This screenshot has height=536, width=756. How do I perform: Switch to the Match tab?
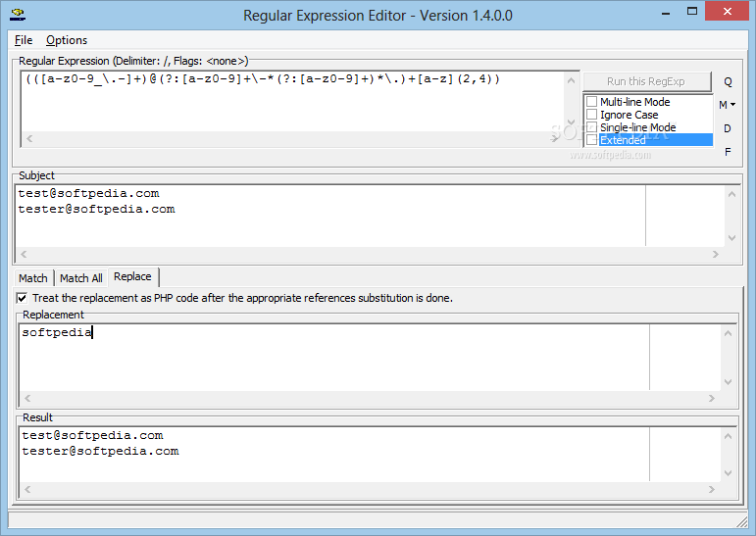coord(33,278)
